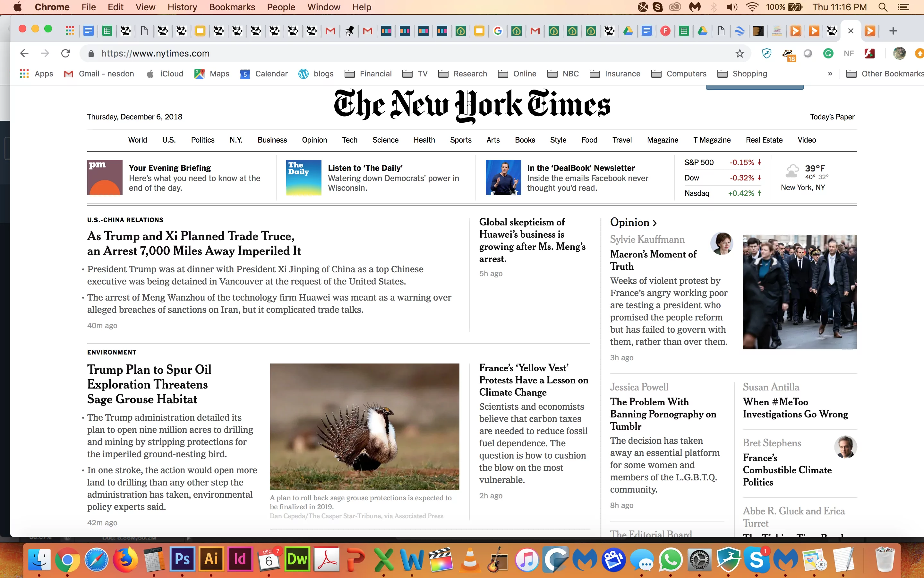The image size is (924, 578).
Task: Open the Trump and Xi trade truce headline
Action: tap(194, 243)
